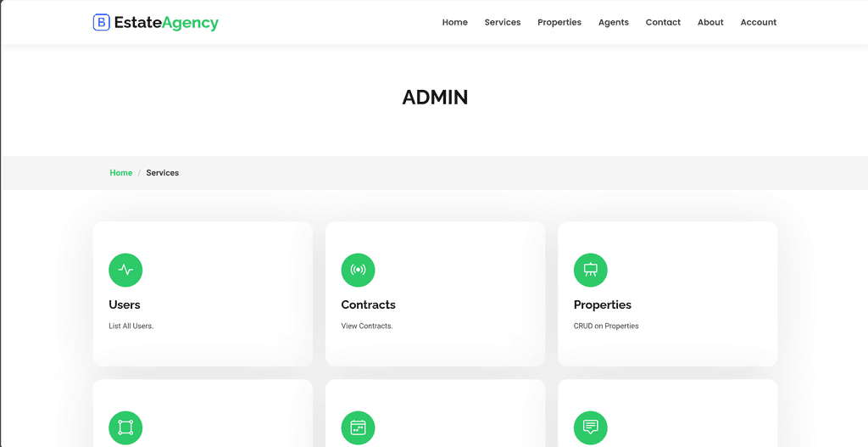This screenshot has height=447, width=868.
Task: Open the Properties card title
Action: coord(603,305)
